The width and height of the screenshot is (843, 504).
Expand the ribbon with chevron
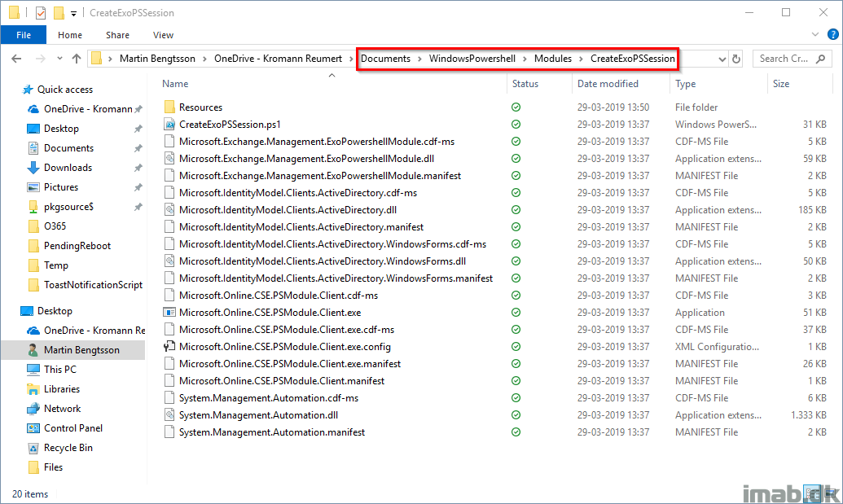[815, 34]
